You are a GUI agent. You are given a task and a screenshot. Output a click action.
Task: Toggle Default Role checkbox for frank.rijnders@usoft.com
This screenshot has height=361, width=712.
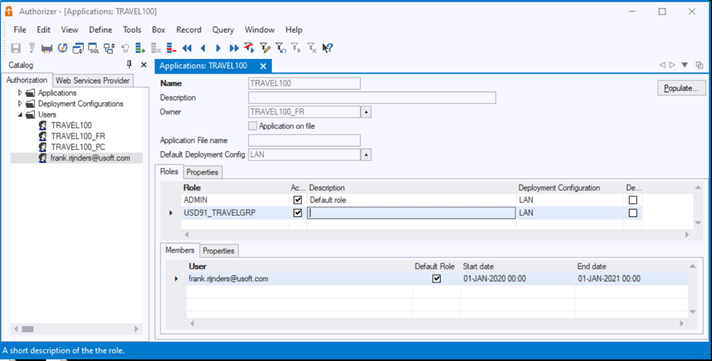click(x=436, y=279)
